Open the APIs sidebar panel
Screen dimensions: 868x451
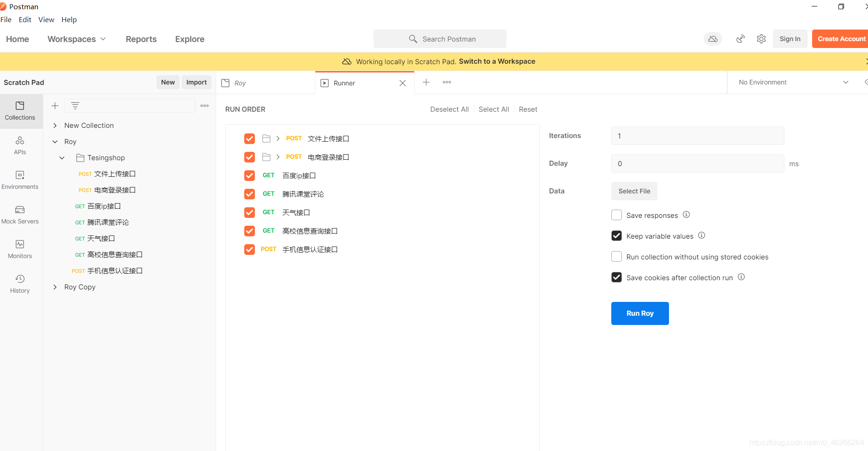pos(20,145)
